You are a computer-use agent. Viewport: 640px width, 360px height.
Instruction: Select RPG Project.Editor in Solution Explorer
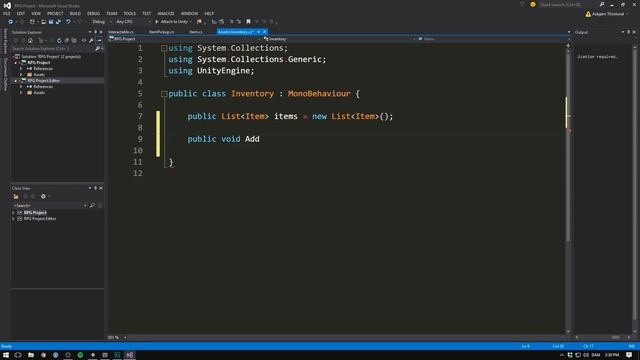point(43,81)
